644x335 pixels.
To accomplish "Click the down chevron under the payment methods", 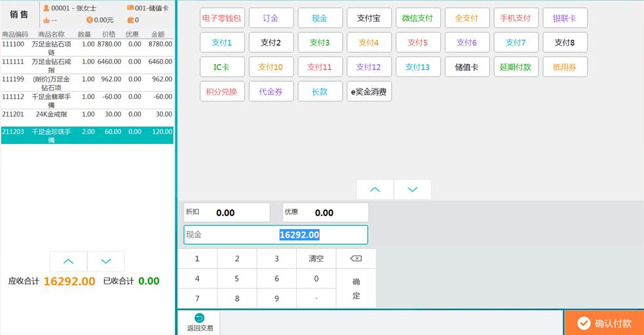I will click(x=412, y=190).
